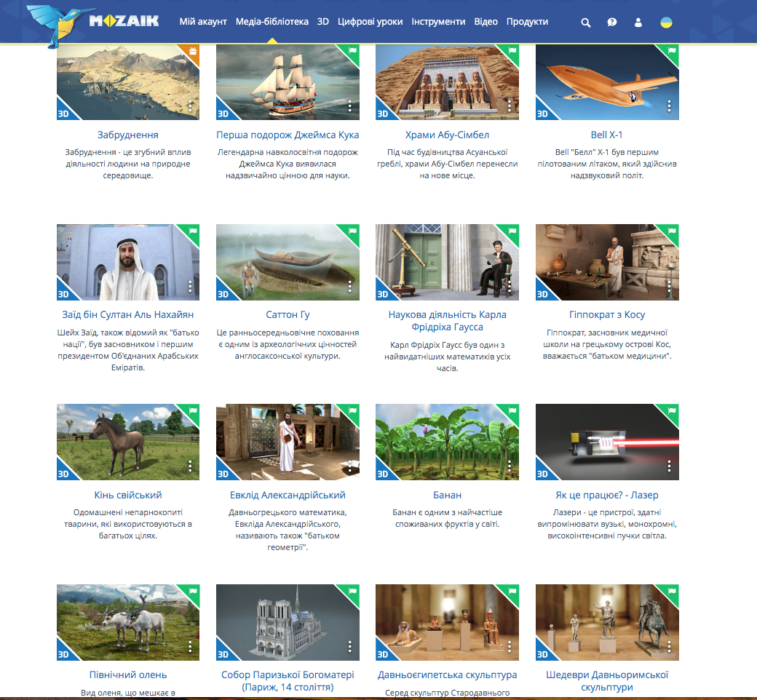Screen dimensions: 757x700
Task: Open three-dot menu on Лазер card
Action: 669,466
